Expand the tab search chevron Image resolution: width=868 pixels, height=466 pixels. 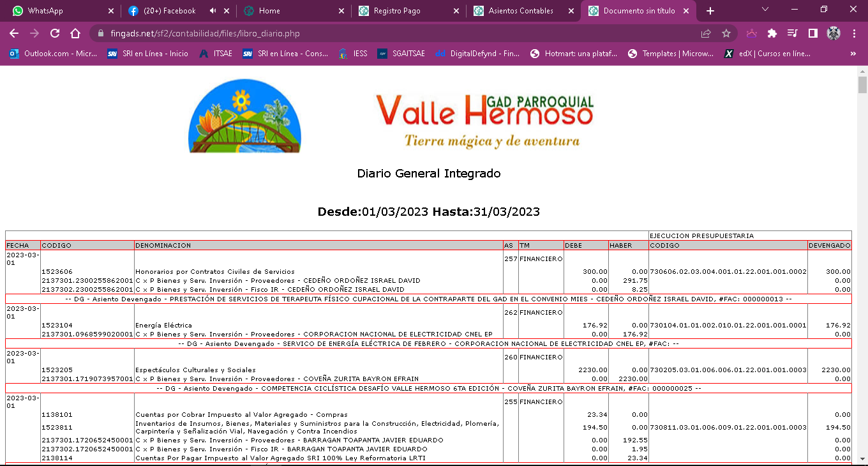tap(766, 10)
